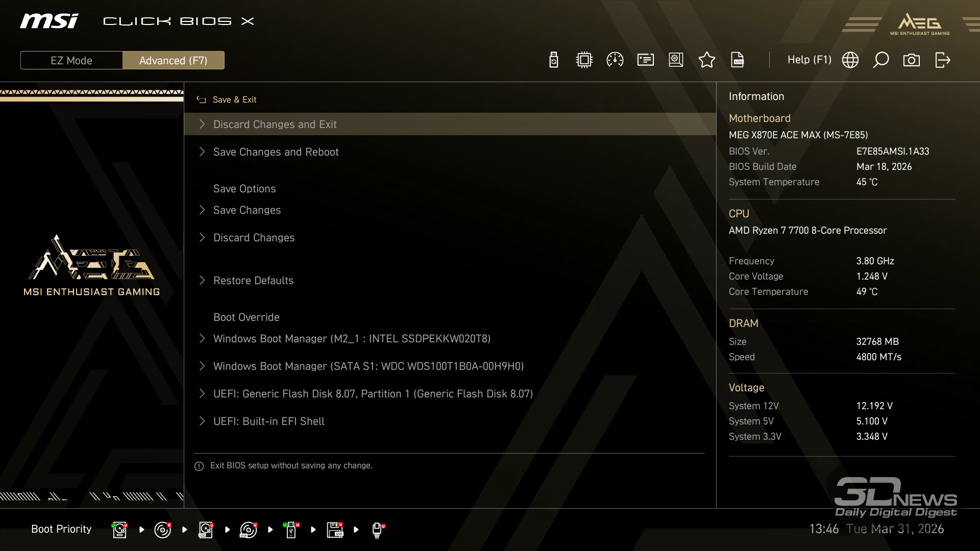Click the globe language icon
This screenshot has width=980, height=551.
click(x=850, y=60)
